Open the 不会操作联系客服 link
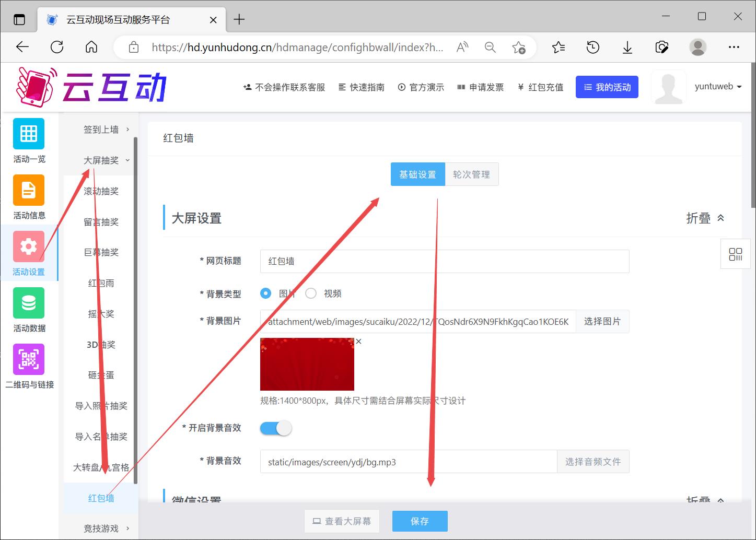The height and width of the screenshot is (540, 756). [x=284, y=87]
